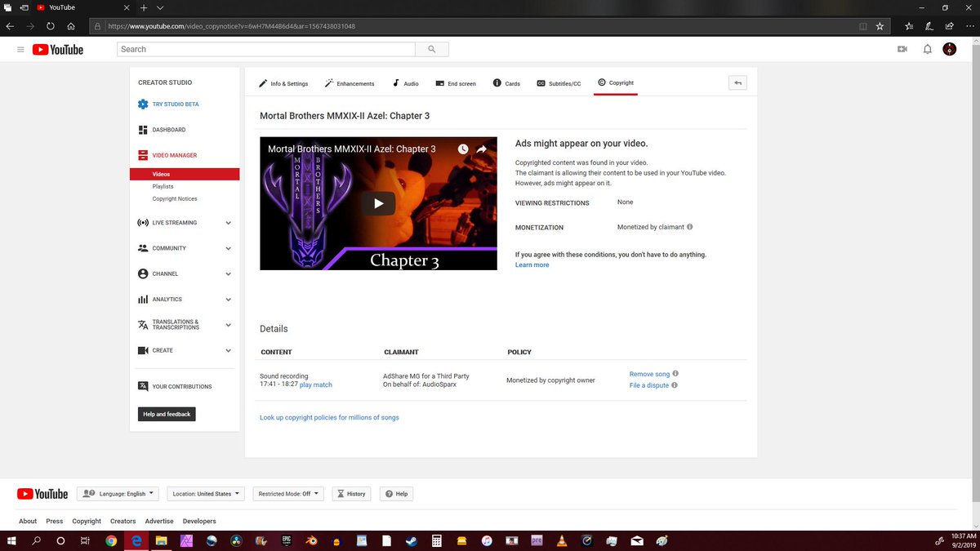Open VLC media player from taskbar
Screen dimensions: 980x551
(561, 540)
